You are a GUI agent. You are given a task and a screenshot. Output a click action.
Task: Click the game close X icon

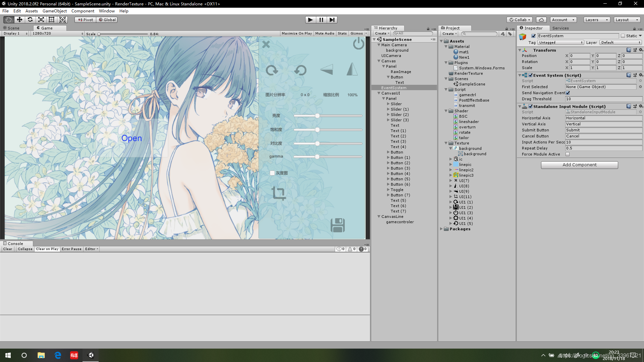pyautogui.click(x=266, y=44)
